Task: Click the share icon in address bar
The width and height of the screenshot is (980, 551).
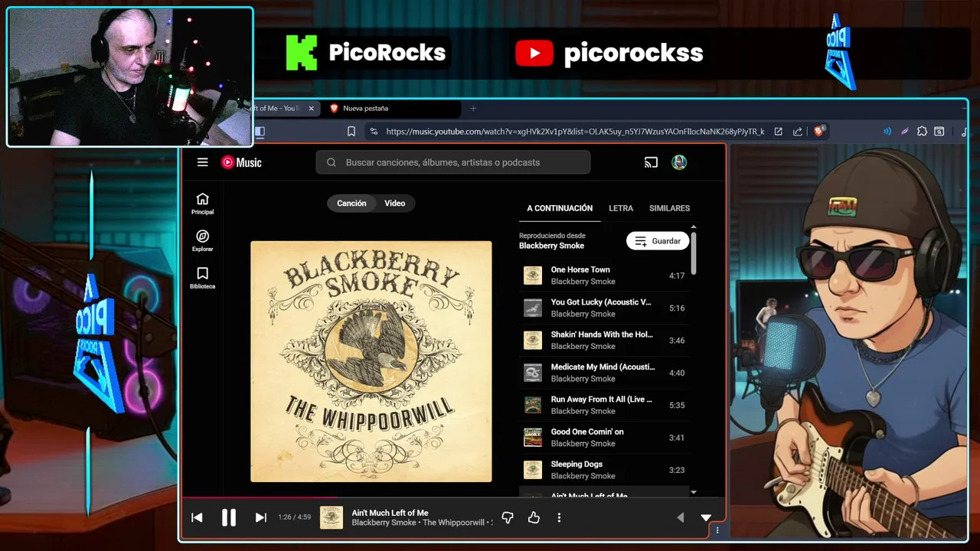Action: (x=798, y=132)
